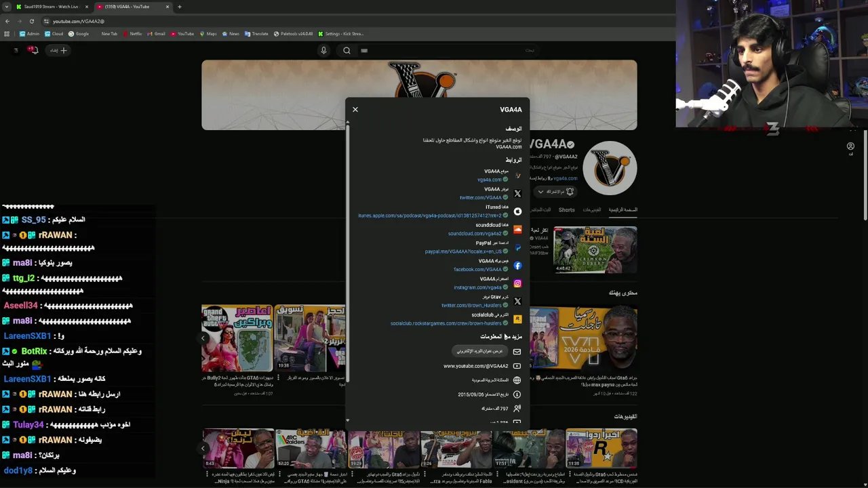868x488 pixels.
Task: Open the Maps bookmark
Action: [x=208, y=34]
